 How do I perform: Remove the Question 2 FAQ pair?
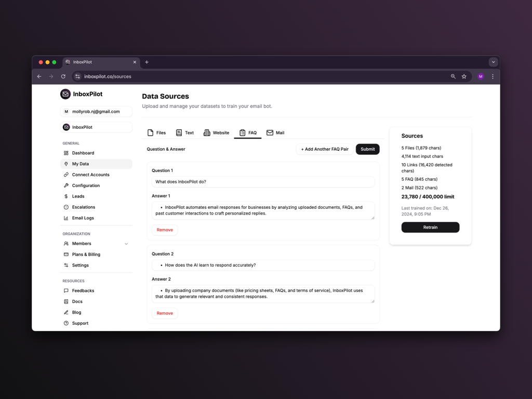165,313
